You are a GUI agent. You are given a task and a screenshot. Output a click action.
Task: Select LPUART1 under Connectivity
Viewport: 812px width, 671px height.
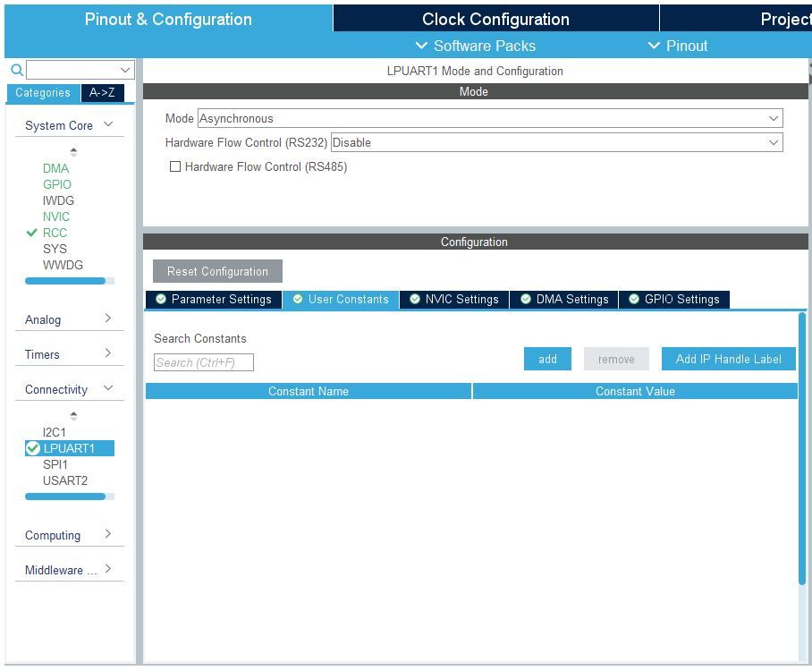click(70, 448)
